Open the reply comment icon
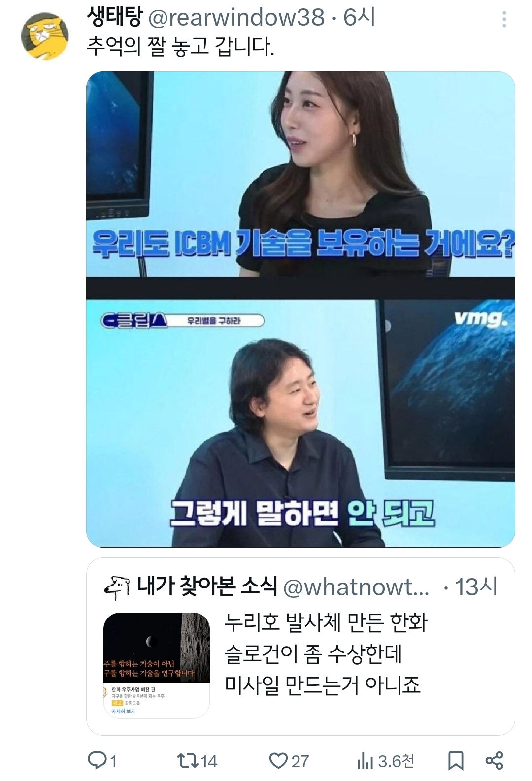Screen dimensions: 532x781 click(x=97, y=761)
